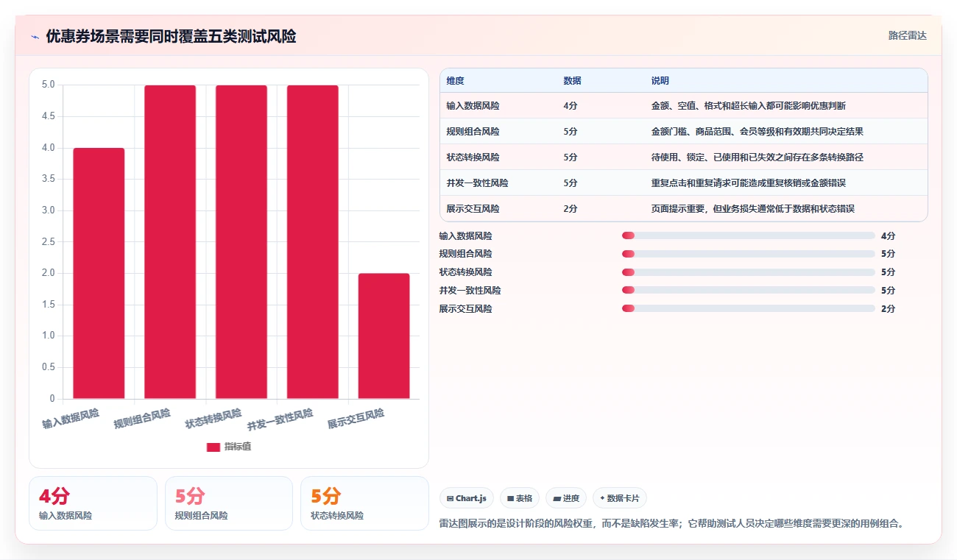This screenshot has height=560, width=957.
Task: Click the red legend swatch for 指标值
Action: 213,447
